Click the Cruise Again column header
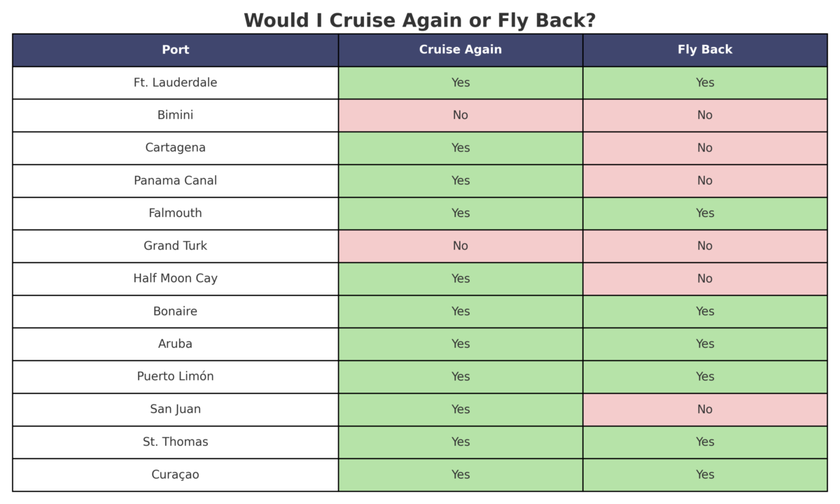 click(460, 50)
